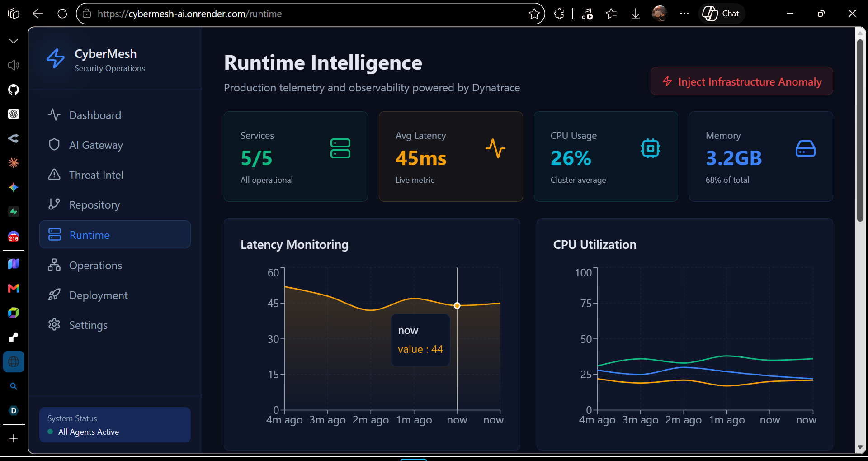Screen dimensions: 868x461
Task: Click the page vertical scrollbar
Action: tap(860, 131)
